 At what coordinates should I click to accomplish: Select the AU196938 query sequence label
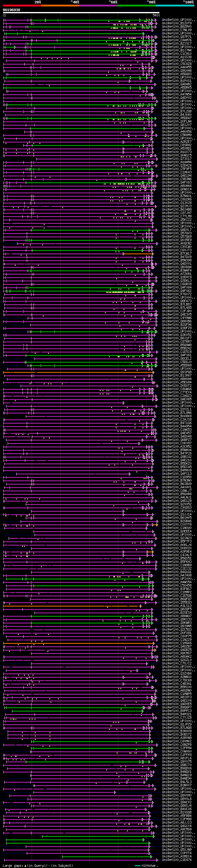[11, 10]
